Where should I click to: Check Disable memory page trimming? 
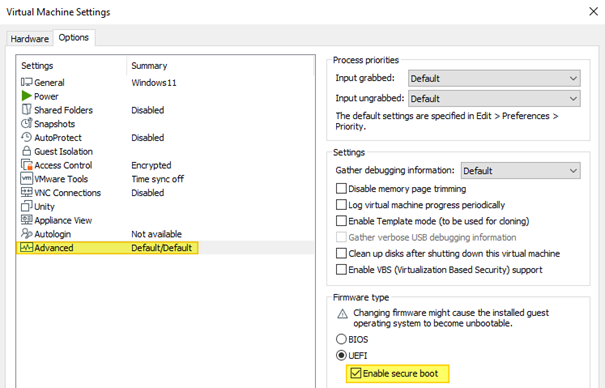pos(341,188)
